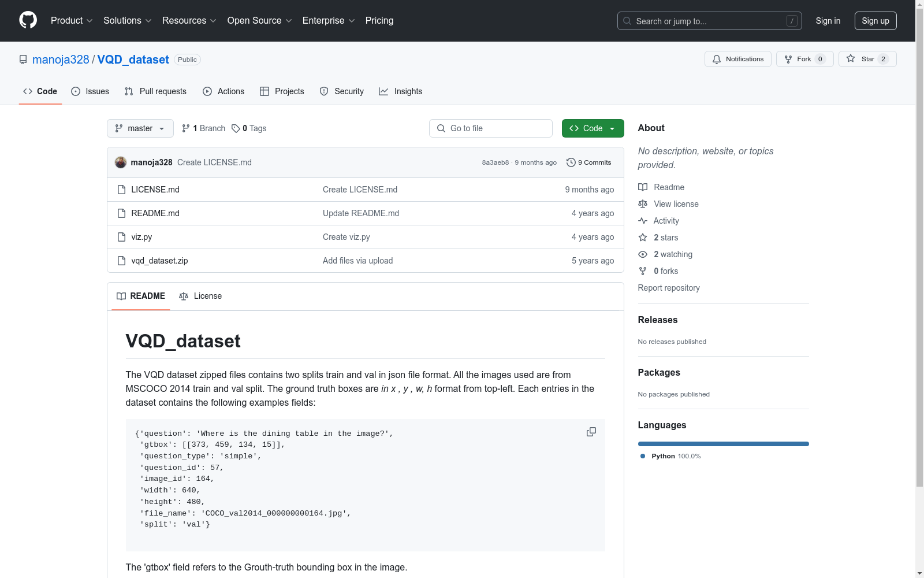Open the Pull requests tab
The image size is (924, 578).
point(155,91)
